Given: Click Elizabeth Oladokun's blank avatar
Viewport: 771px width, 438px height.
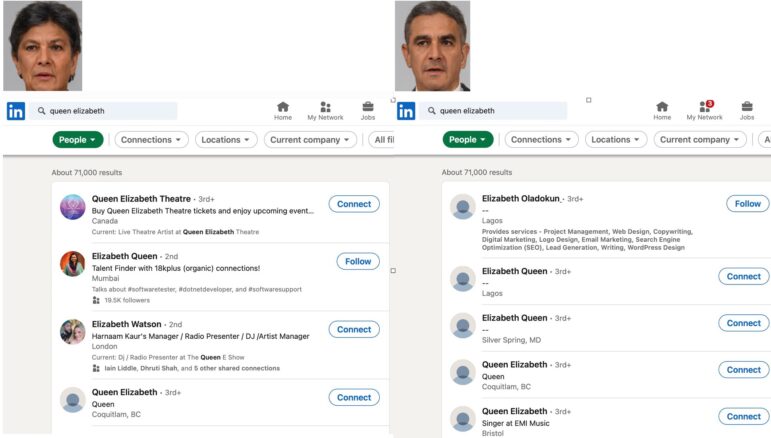Looking at the screenshot, I should click(463, 206).
